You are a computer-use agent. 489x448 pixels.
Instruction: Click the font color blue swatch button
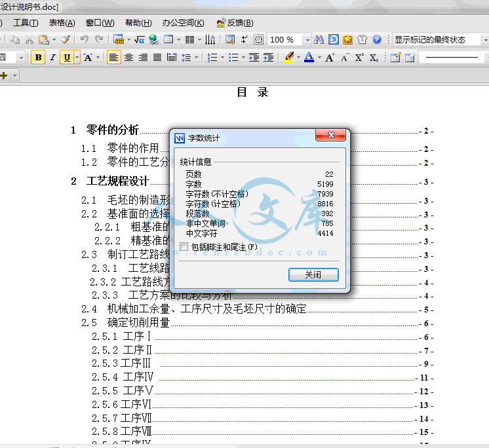(309, 58)
